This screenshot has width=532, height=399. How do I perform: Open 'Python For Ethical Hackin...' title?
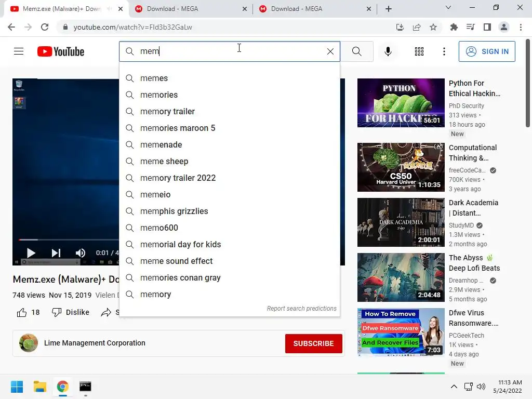click(x=474, y=88)
